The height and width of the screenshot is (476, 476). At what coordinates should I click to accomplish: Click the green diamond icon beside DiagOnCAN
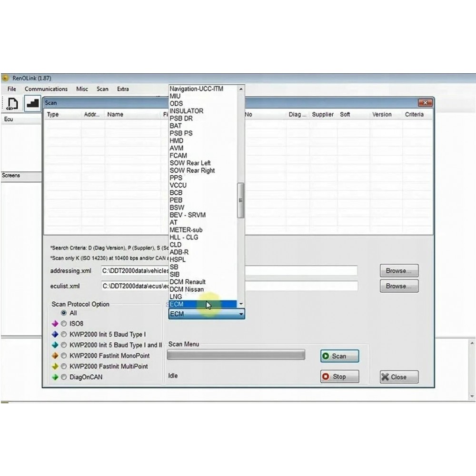coord(55,377)
